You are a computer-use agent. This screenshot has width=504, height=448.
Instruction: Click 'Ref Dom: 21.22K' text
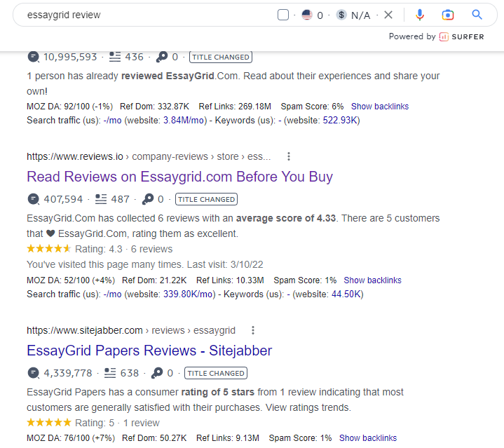[154, 280]
